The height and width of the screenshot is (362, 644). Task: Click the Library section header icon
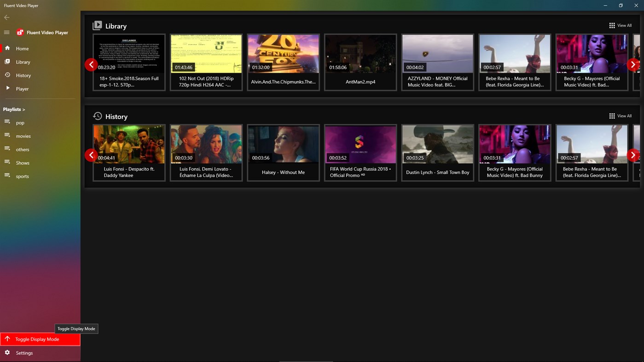[98, 25]
